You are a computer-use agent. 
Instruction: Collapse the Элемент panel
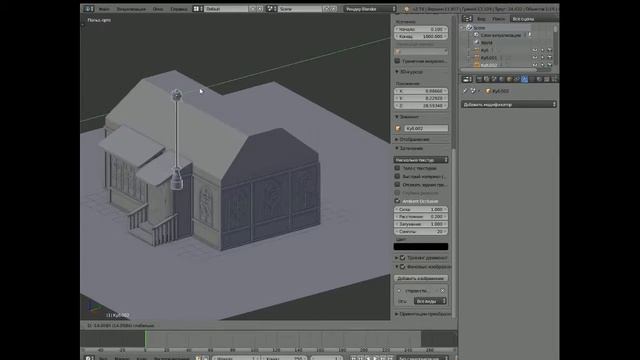[x=397, y=117]
